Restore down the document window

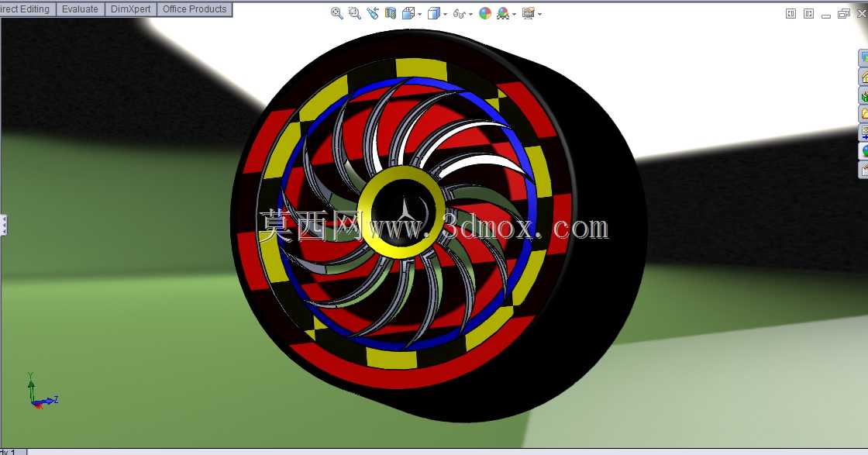click(x=844, y=14)
